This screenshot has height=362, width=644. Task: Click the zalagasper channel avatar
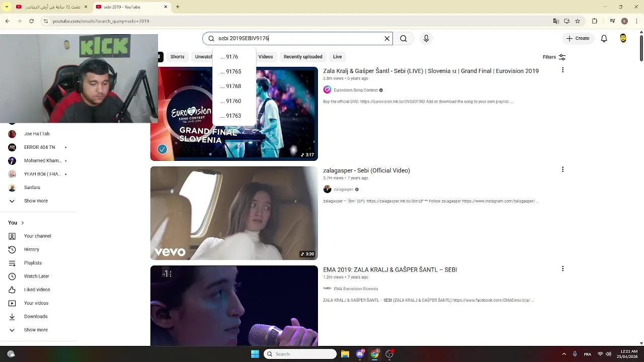(327, 190)
